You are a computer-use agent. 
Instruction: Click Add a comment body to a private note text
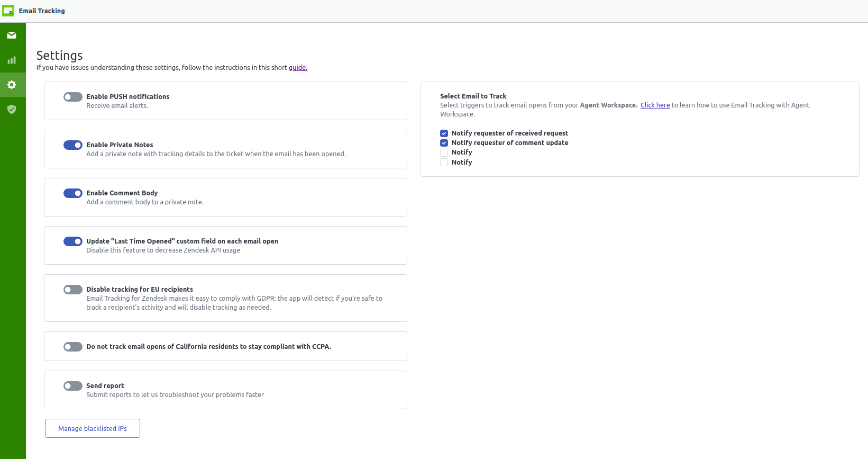pyautogui.click(x=145, y=202)
